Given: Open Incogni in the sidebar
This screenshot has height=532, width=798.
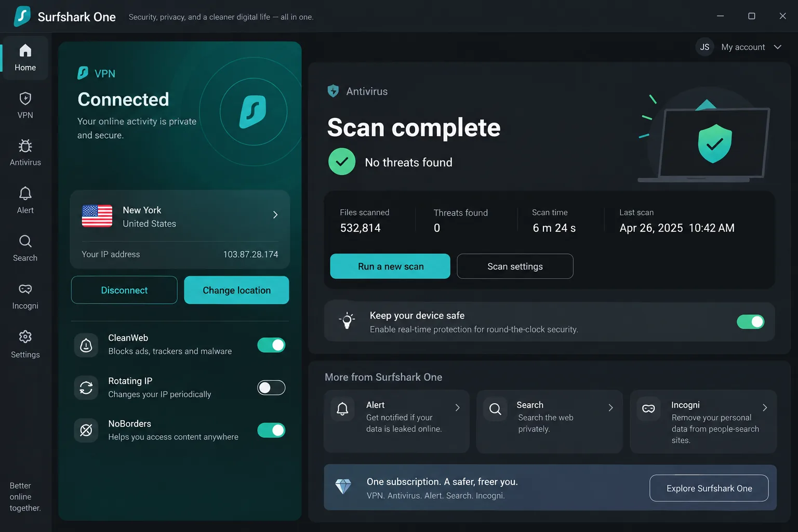Looking at the screenshot, I should 25,296.
